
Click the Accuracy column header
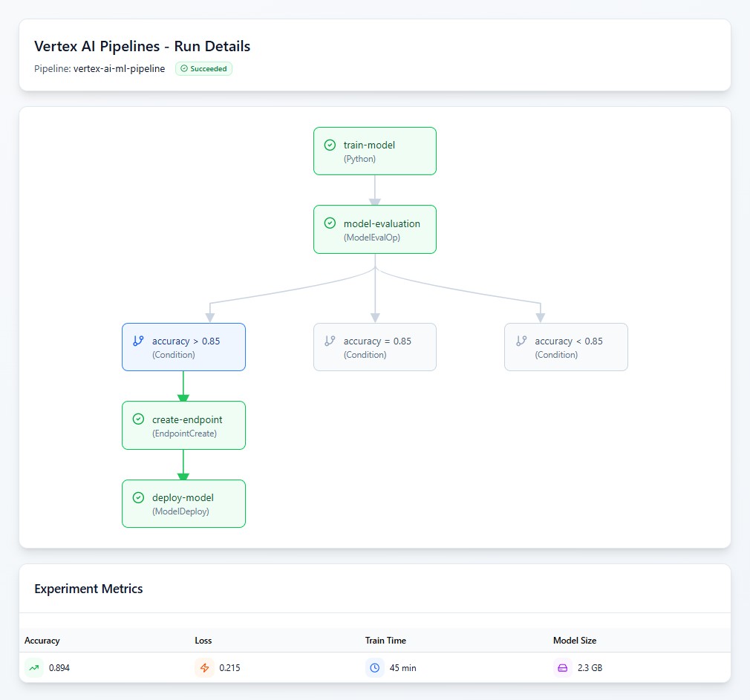pyautogui.click(x=42, y=640)
